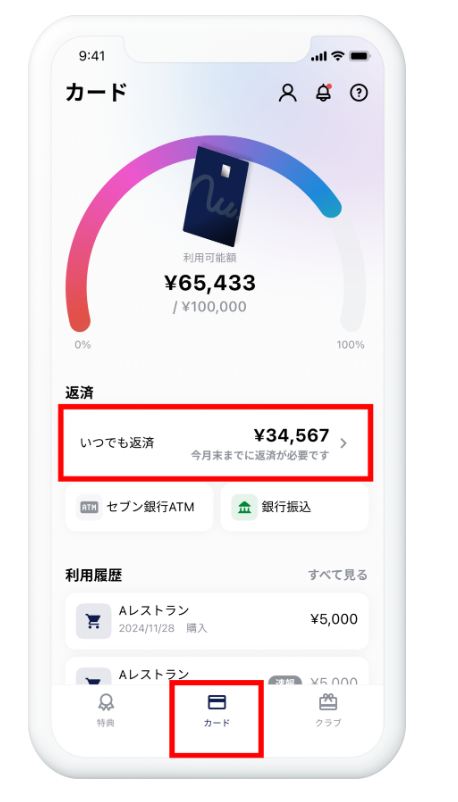Open the help question mark icon

coord(359,93)
